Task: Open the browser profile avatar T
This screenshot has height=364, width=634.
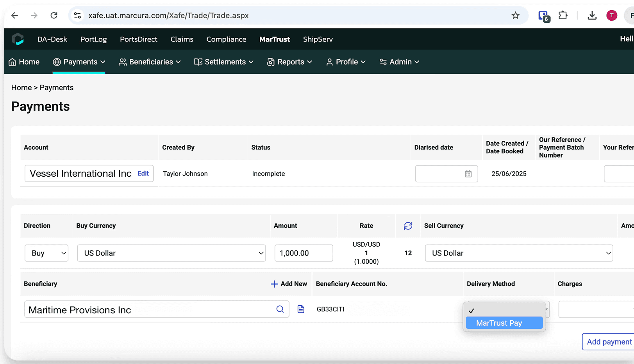Action: point(612,16)
